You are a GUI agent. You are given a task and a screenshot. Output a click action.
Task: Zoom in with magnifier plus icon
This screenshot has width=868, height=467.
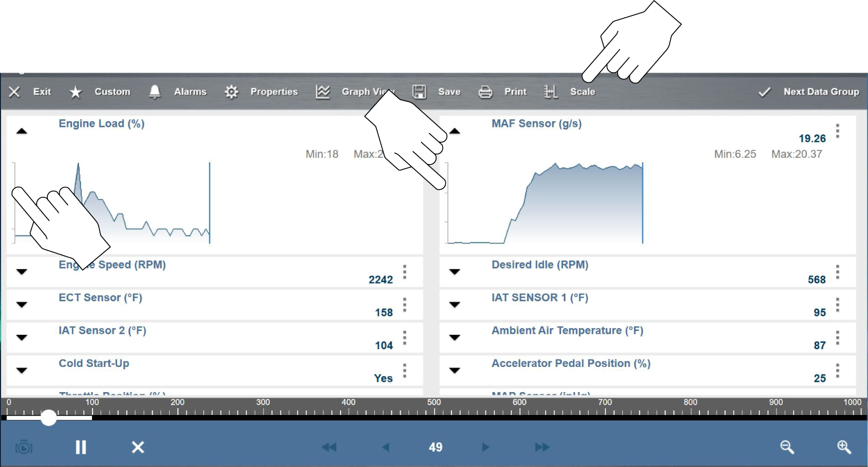tap(844, 447)
